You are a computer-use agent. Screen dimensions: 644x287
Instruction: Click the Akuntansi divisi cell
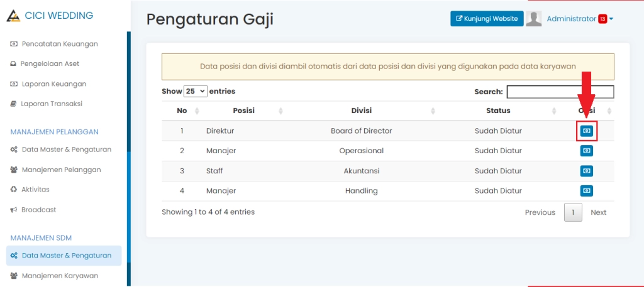click(362, 171)
